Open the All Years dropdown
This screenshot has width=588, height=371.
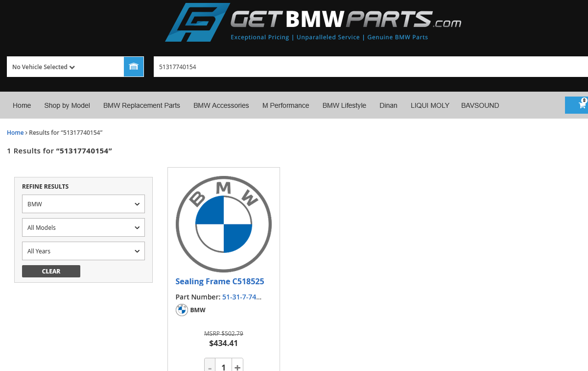point(83,251)
